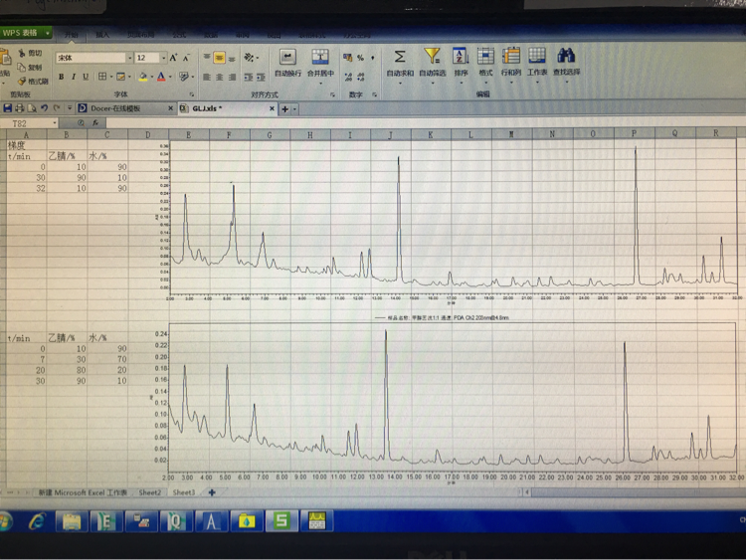Open the Insert (插入) ribbon tab
The height and width of the screenshot is (560, 746).
click(x=102, y=35)
